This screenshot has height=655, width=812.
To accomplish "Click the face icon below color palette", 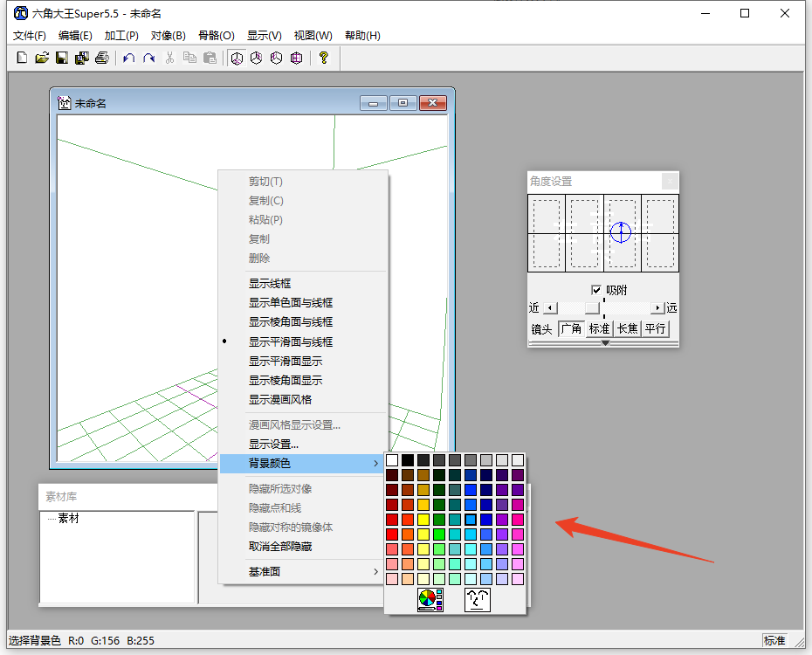I will point(477,600).
